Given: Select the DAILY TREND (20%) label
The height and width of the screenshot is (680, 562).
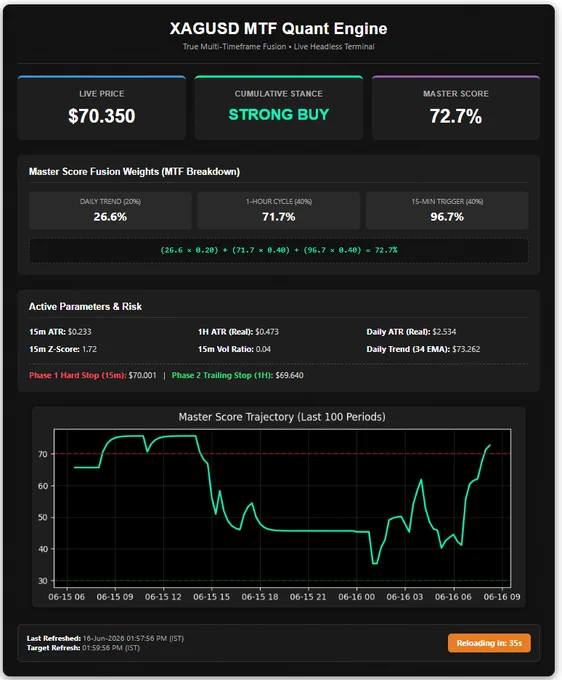Looking at the screenshot, I should coord(110,201).
